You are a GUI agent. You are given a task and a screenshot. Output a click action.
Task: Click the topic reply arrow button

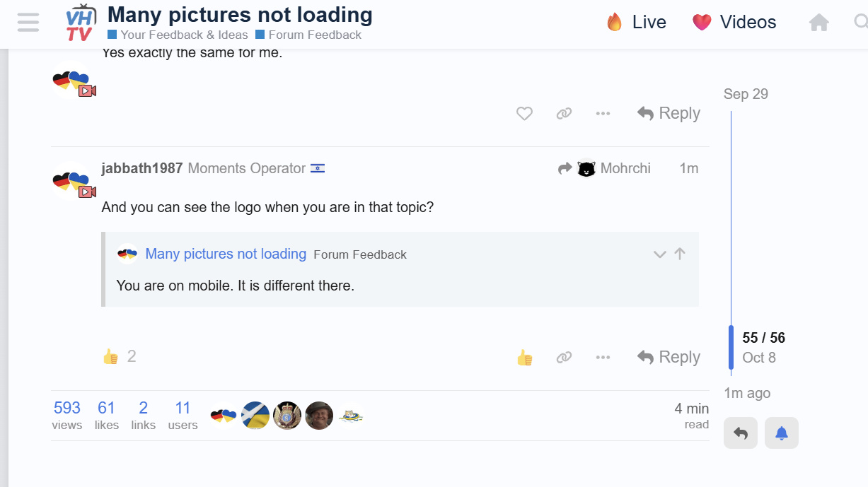click(x=741, y=433)
